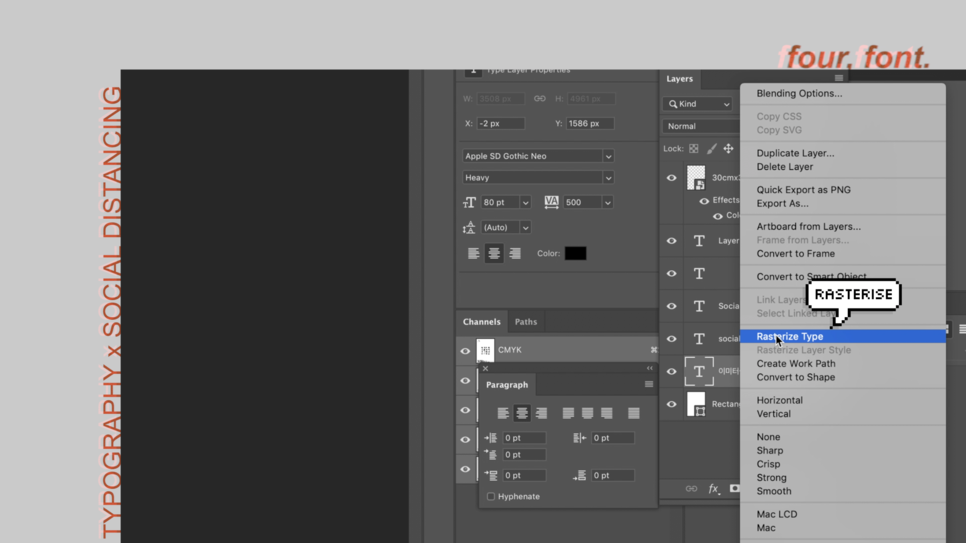Screen dimensions: 966x543
Task: Choose Blending Options from context menu
Action: pos(799,94)
